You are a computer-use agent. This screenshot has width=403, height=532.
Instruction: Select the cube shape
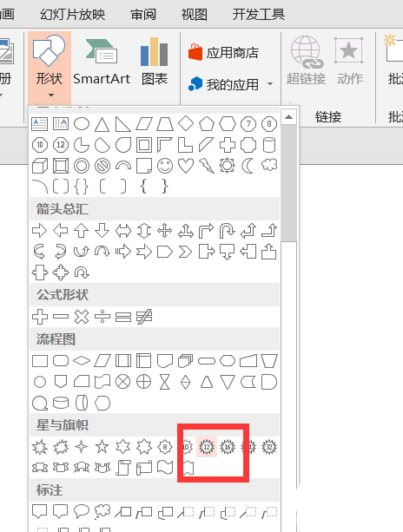[40, 166]
